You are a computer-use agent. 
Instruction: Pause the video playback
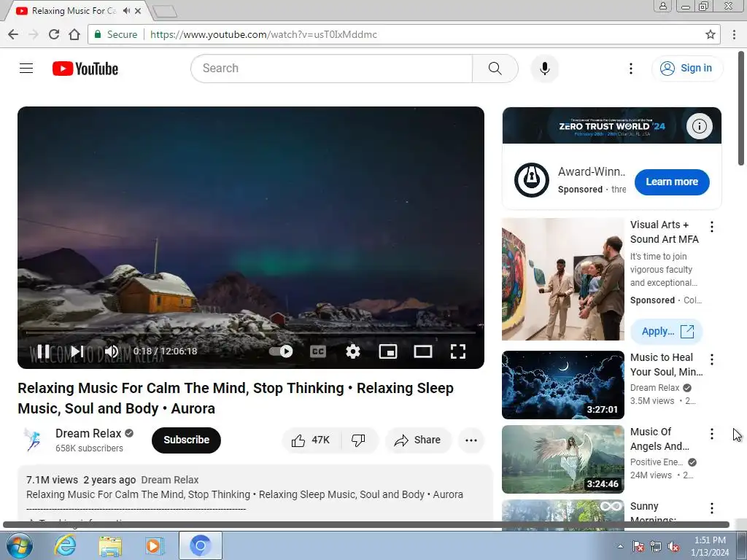(43, 351)
